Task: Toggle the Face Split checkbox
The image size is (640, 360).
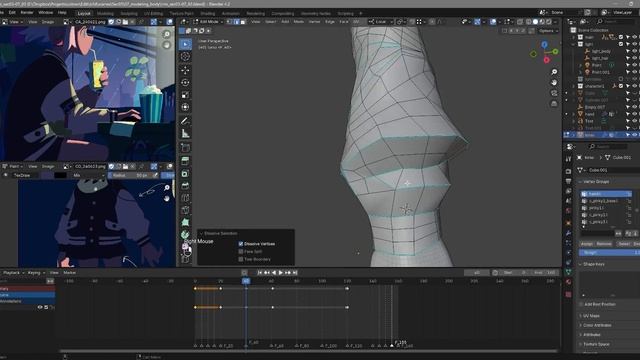Action: tap(241, 251)
